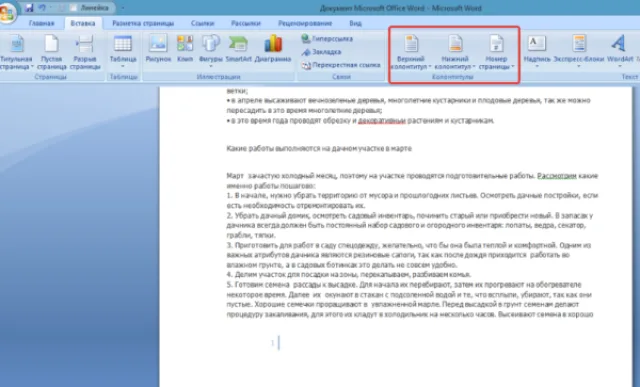Click the line starting '1. В начале, нужно убрать'
Screen dimensions: 640x387
tap(412, 196)
